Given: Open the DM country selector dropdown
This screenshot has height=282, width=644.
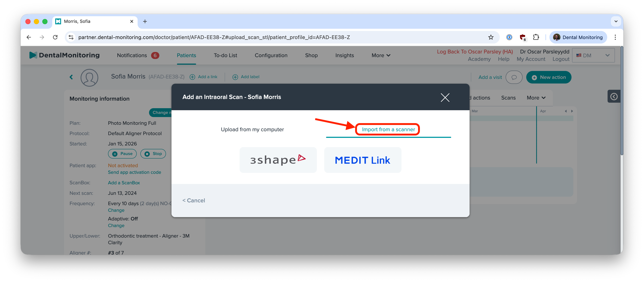Looking at the screenshot, I should [593, 55].
